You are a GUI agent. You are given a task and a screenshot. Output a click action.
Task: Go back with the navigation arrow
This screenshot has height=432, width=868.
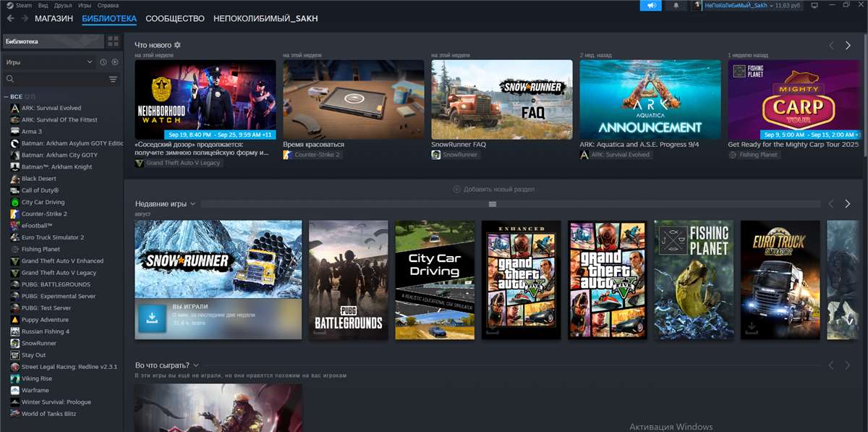[x=10, y=19]
